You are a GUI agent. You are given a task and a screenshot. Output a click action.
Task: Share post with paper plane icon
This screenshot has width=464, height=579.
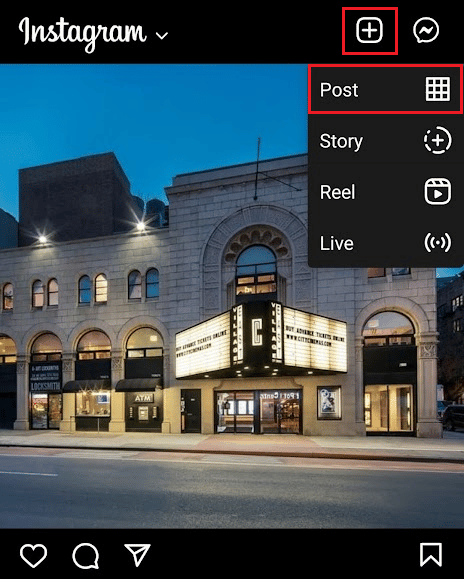point(137,555)
